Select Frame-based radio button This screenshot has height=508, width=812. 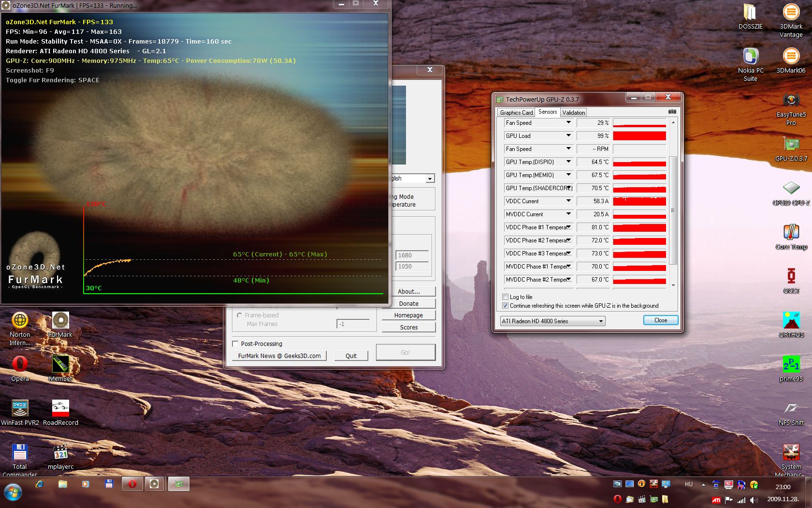point(239,315)
